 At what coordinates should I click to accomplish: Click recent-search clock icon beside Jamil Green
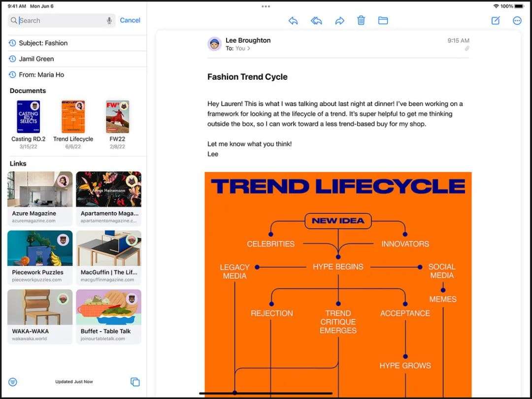click(x=12, y=59)
